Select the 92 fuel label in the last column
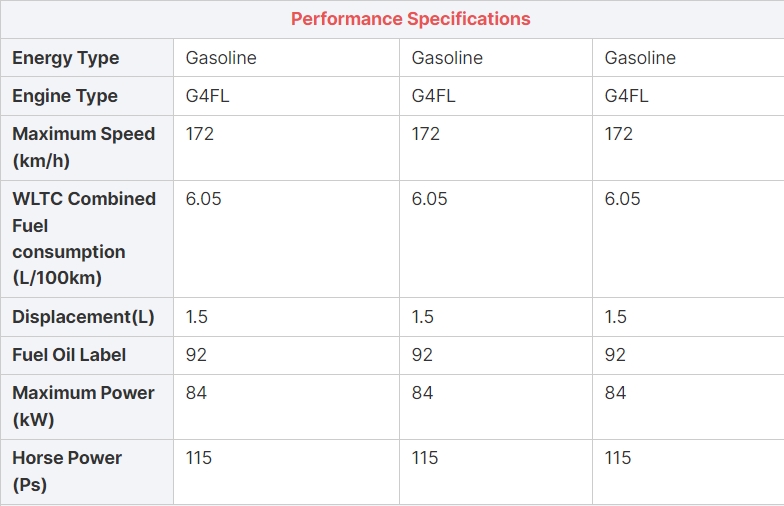Image resolution: width=784 pixels, height=506 pixels. [615, 355]
